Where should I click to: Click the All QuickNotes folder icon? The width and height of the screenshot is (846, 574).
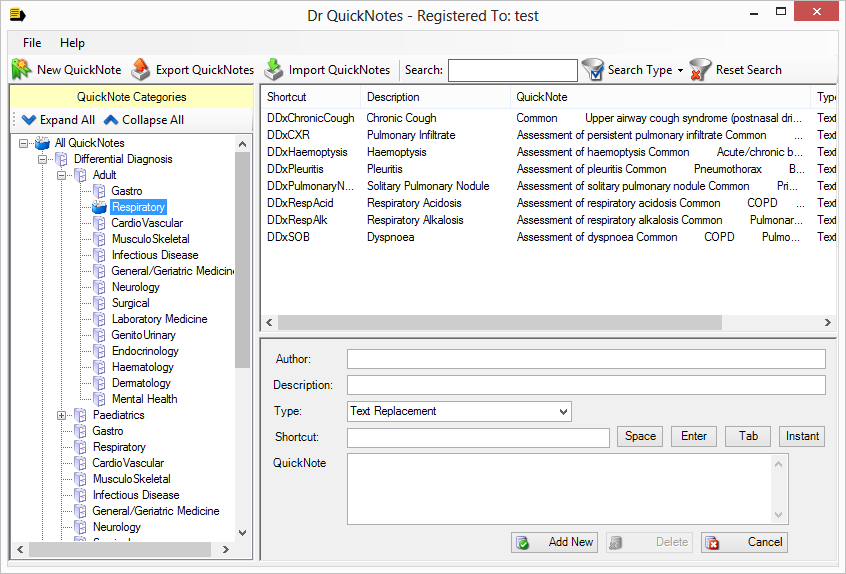point(42,143)
